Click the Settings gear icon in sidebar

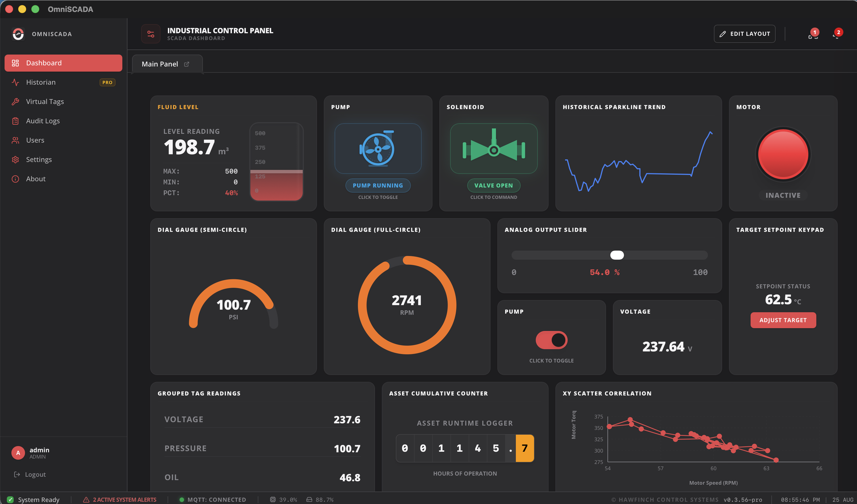pos(15,160)
